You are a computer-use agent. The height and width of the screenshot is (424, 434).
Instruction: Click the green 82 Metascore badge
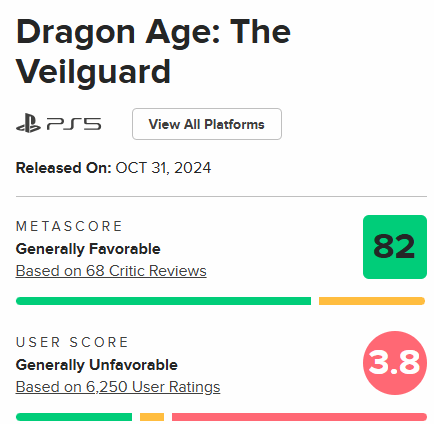point(395,247)
